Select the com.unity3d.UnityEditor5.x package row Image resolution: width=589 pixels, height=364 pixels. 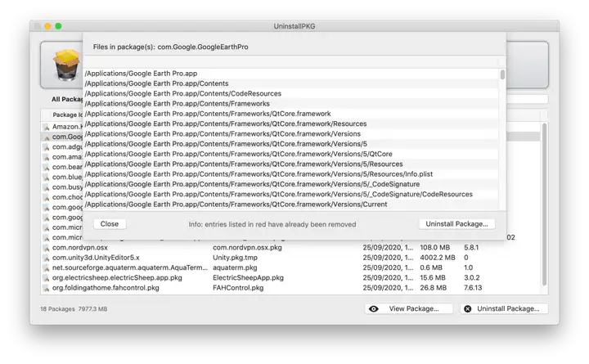tap(290, 258)
